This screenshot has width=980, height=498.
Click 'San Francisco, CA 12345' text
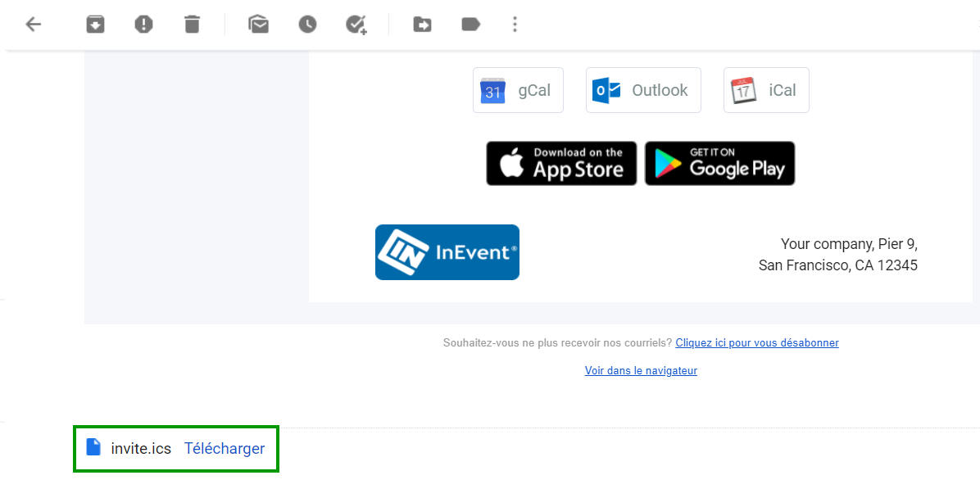[838, 265]
